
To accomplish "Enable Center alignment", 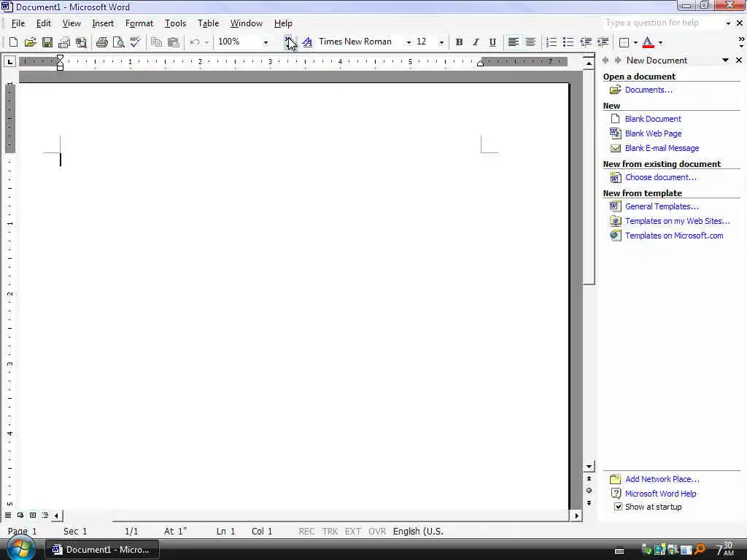I will pyautogui.click(x=530, y=42).
